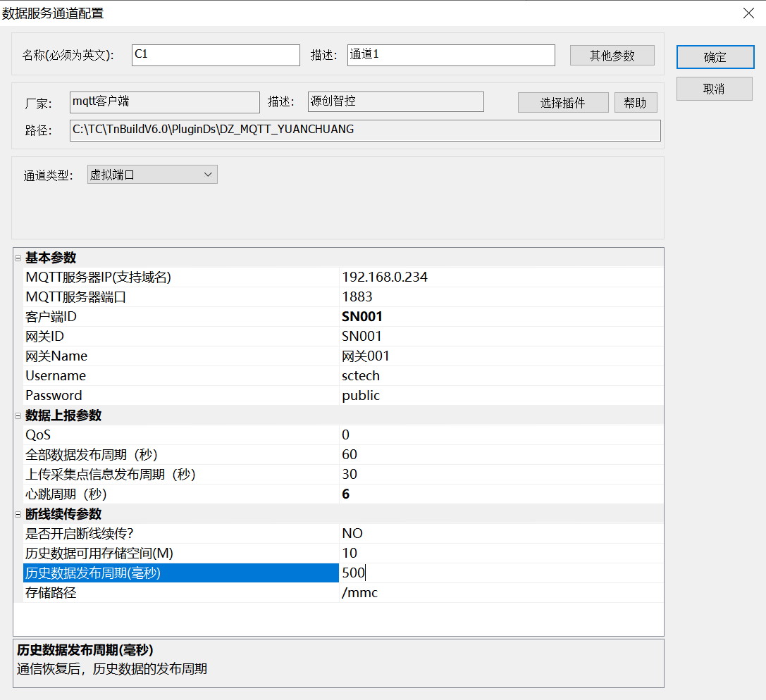
Task: Select the highlighted 历史数据发布周期(毫秒) row label
Action: point(180,573)
